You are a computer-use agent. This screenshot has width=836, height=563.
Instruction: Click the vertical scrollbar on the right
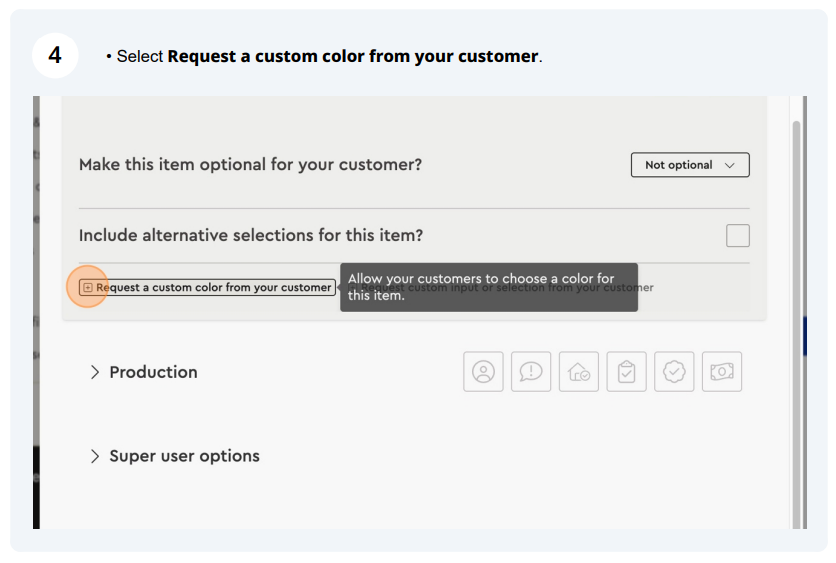[x=796, y=325]
